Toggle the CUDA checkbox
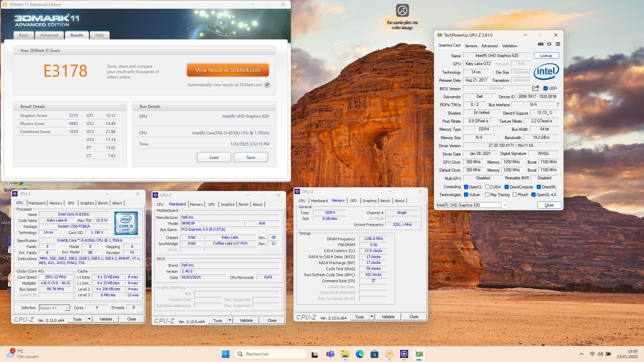 click(x=487, y=187)
